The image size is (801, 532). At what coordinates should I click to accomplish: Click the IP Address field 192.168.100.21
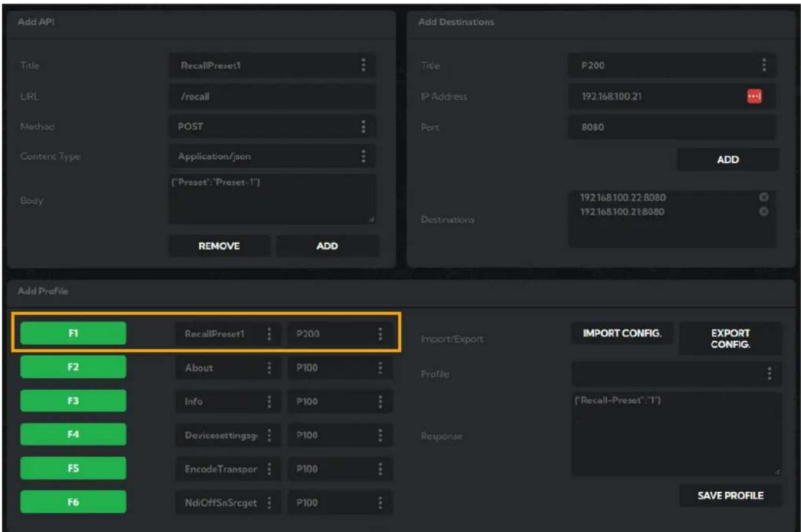pyautogui.click(x=672, y=96)
